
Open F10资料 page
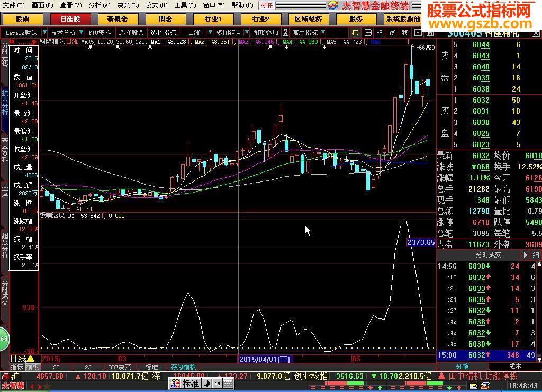pyautogui.click(x=100, y=32)
